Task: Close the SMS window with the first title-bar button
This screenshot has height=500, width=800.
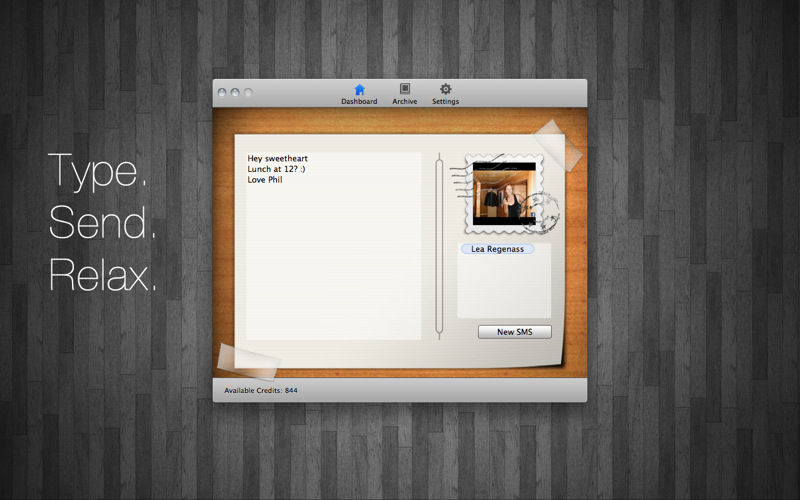Action: coord(222,93)
